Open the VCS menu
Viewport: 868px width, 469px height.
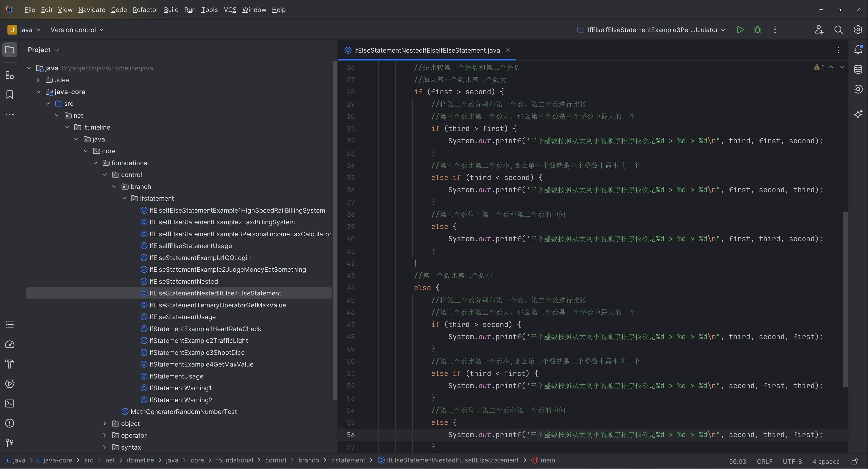(x=230, y=10)
